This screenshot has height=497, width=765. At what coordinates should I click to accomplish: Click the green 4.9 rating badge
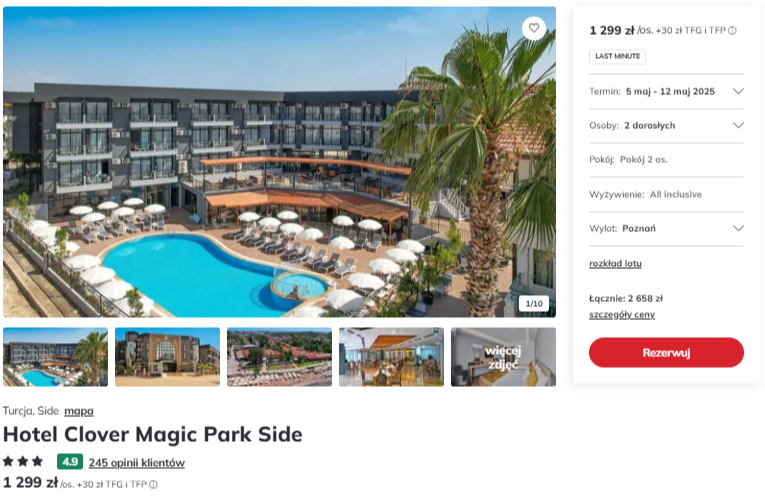click(x=70, y=461)
